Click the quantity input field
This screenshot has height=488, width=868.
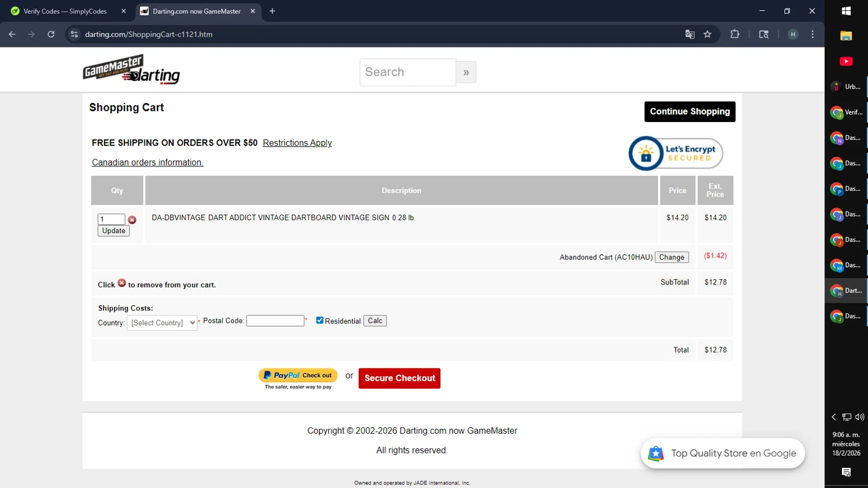(111, 219)
